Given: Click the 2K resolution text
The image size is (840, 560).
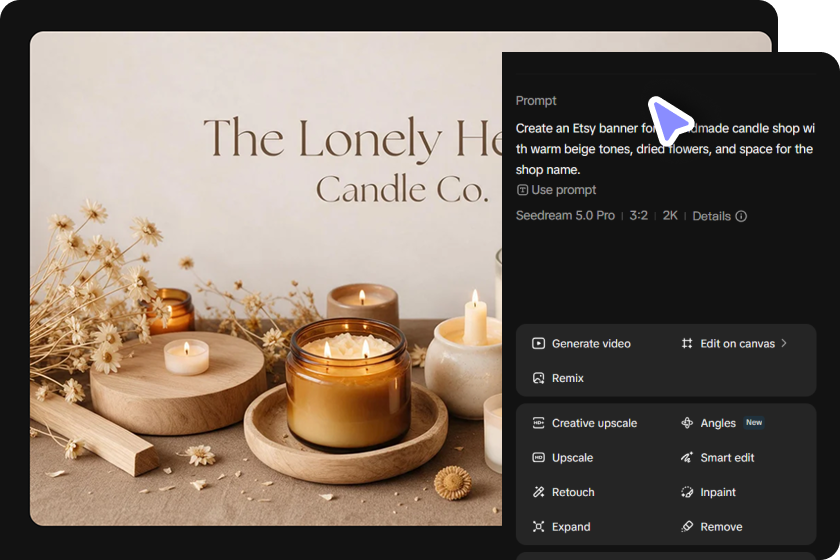Looking at the screenshot, I should click(670, 215).
